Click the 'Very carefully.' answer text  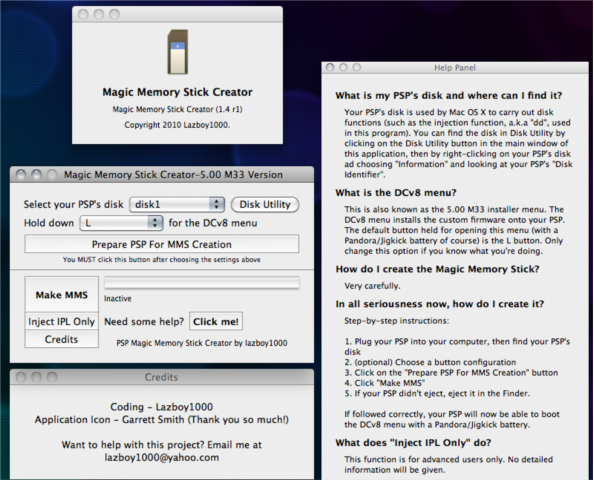tap(372, 286)
